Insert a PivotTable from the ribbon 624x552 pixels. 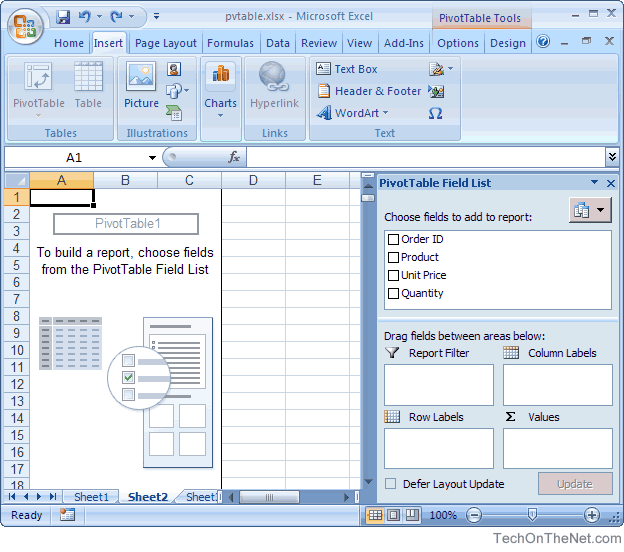click(39, 90)
